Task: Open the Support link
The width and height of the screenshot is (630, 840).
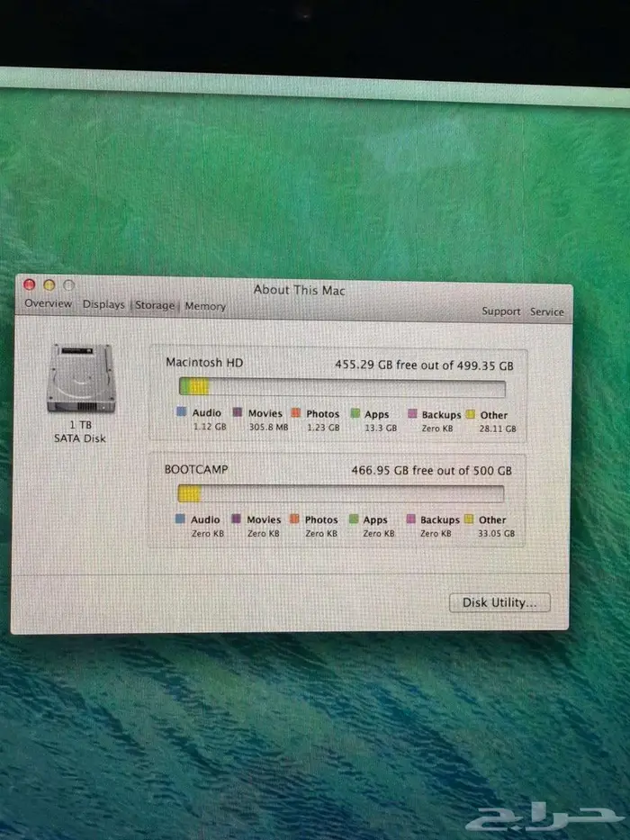Action: click(501, 312)
